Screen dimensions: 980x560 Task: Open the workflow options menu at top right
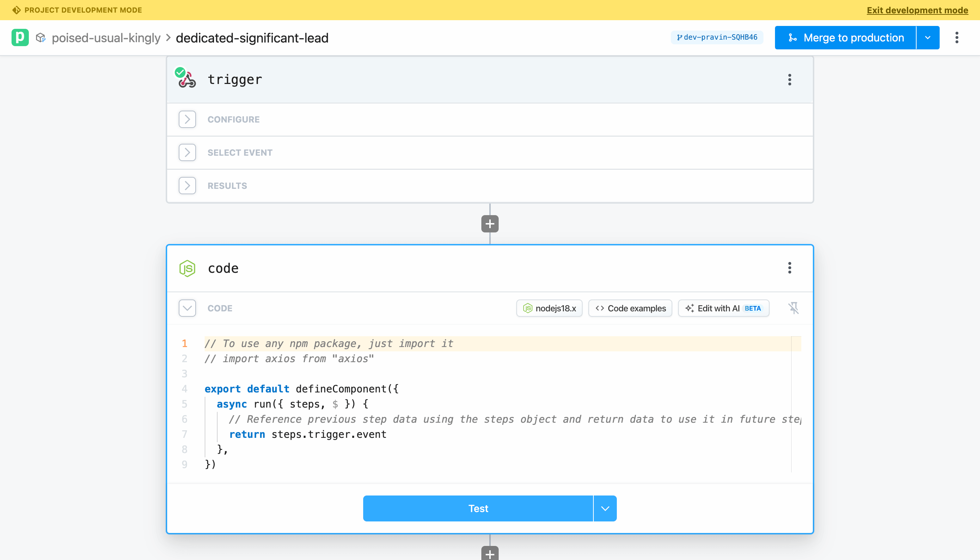click(x=957, y=37)
